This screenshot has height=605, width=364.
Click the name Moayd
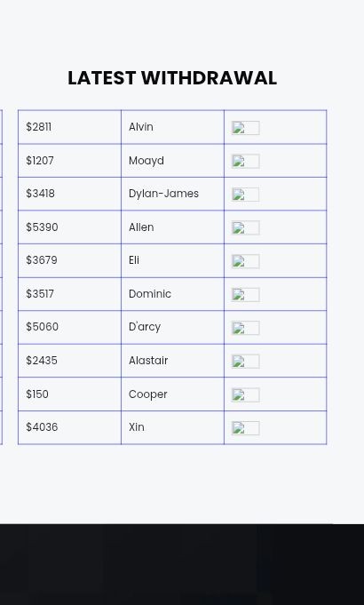pyautogui.click(x=146, y=161)
